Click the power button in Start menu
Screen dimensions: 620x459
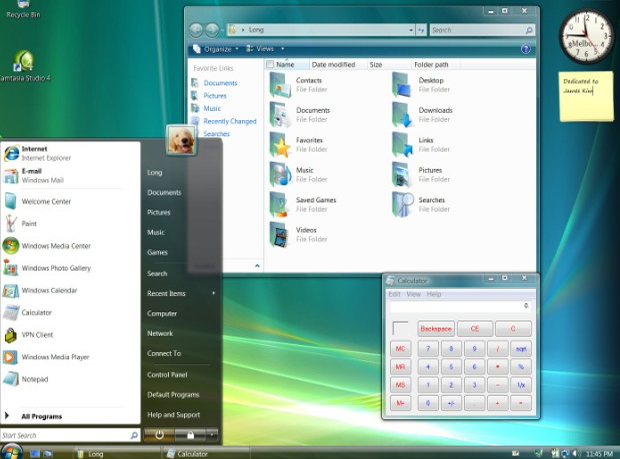(159, 435)
